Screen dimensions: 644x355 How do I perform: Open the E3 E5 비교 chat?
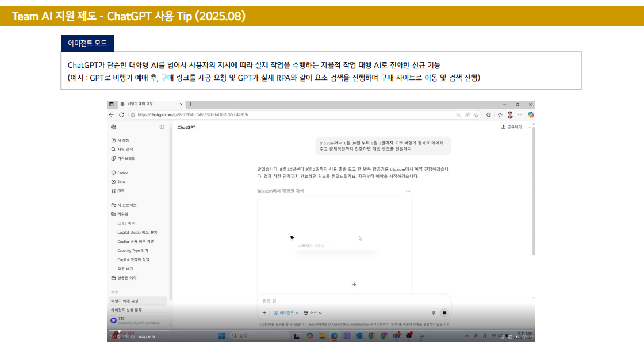point(126,223)
